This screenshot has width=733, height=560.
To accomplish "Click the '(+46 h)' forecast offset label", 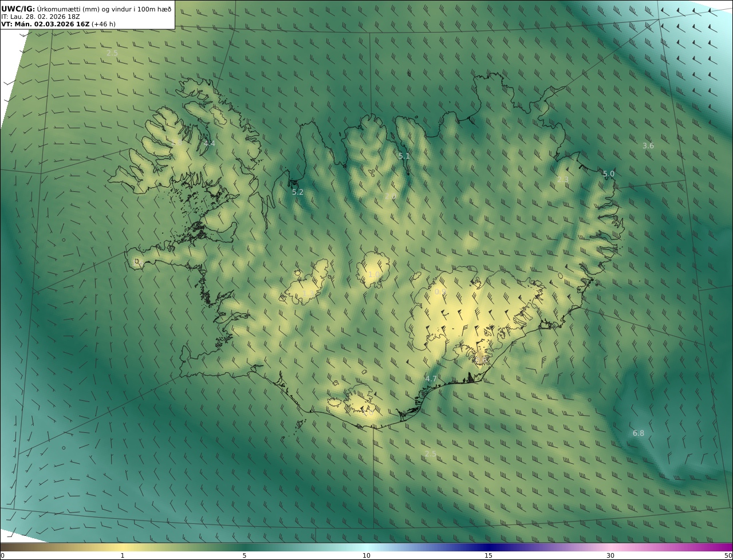I will [103, 25].
